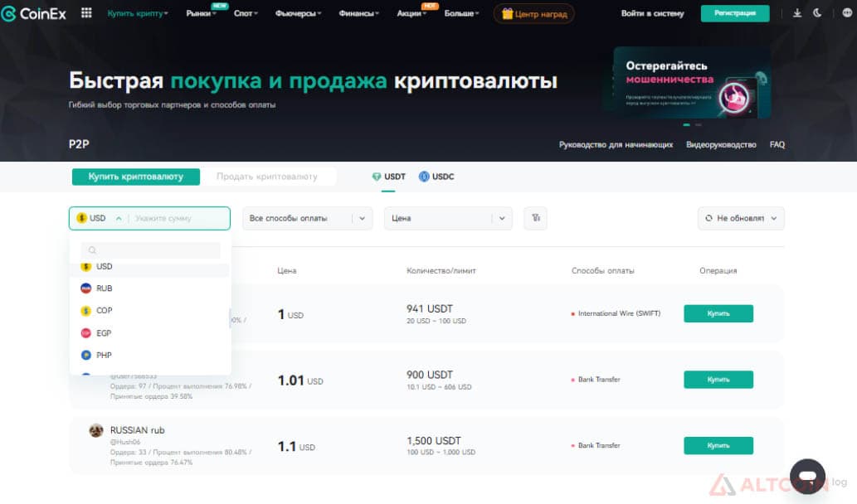Switch to Продать криптовалюту tab
This screenshot has height=504, width=857.
click(266, 177)
